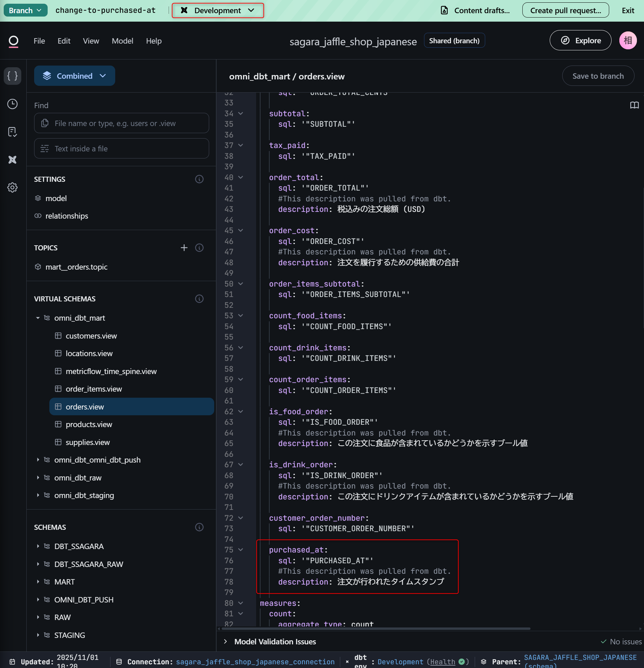
Task: Expand the omni_dbt_raw virtual schema
Action: (38, 477)
